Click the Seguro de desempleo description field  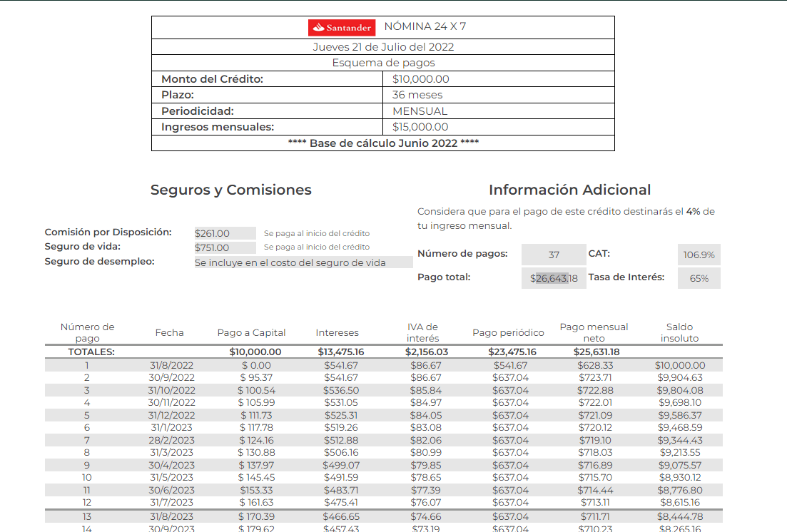(303, 262)
